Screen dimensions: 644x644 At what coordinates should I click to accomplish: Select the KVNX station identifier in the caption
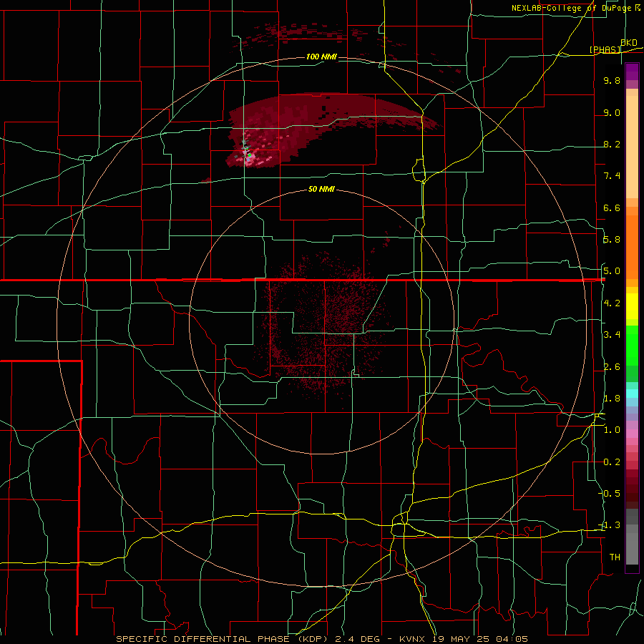pos(412,639)
